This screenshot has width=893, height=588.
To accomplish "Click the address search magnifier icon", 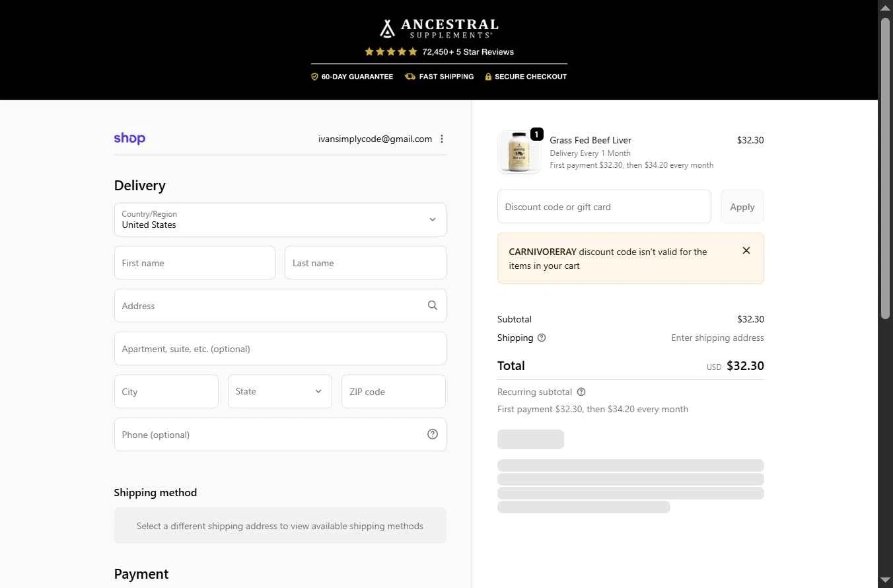I will (433, 305).
